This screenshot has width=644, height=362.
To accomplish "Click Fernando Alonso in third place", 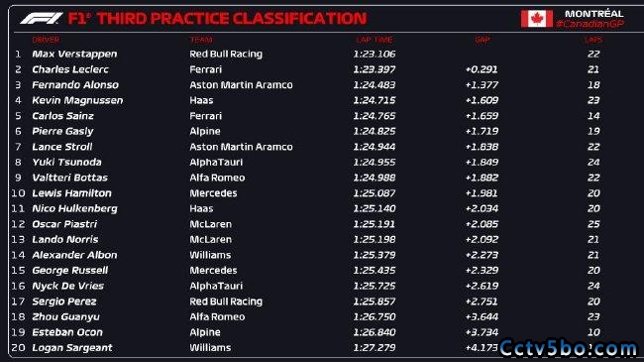I will (75, 84).
